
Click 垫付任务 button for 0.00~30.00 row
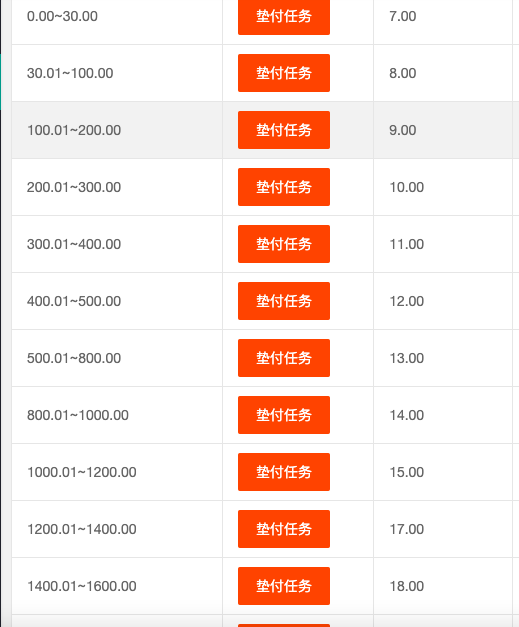pos(284,16)
